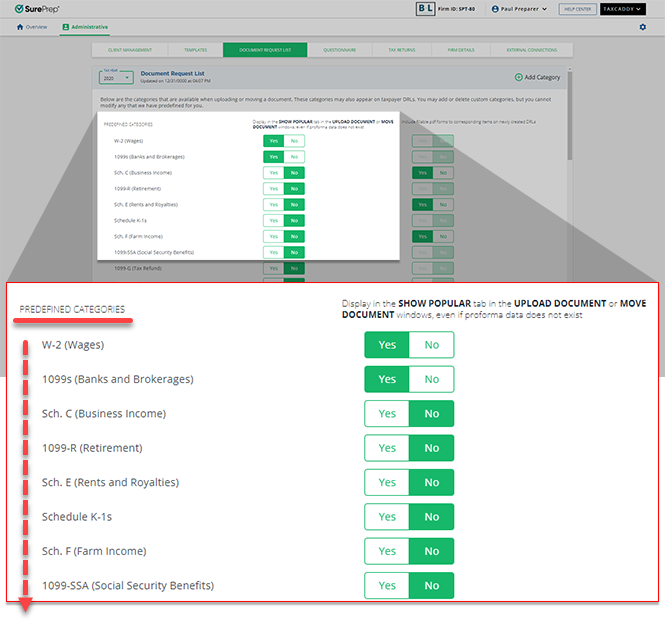Click the Overview home icon

click(x=20, y=27)
